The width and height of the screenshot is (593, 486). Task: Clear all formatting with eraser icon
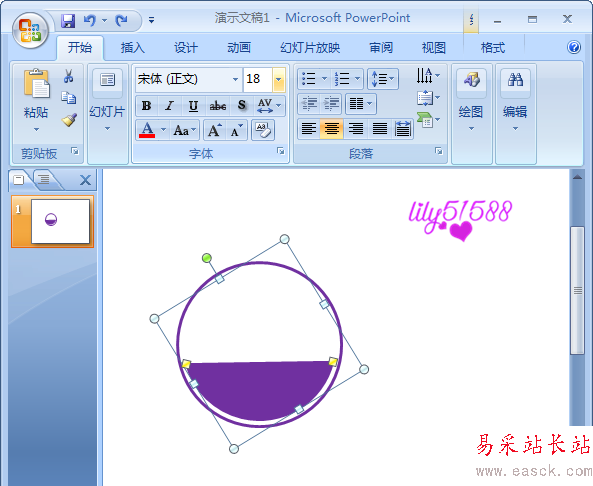click(x=262, y=130)
